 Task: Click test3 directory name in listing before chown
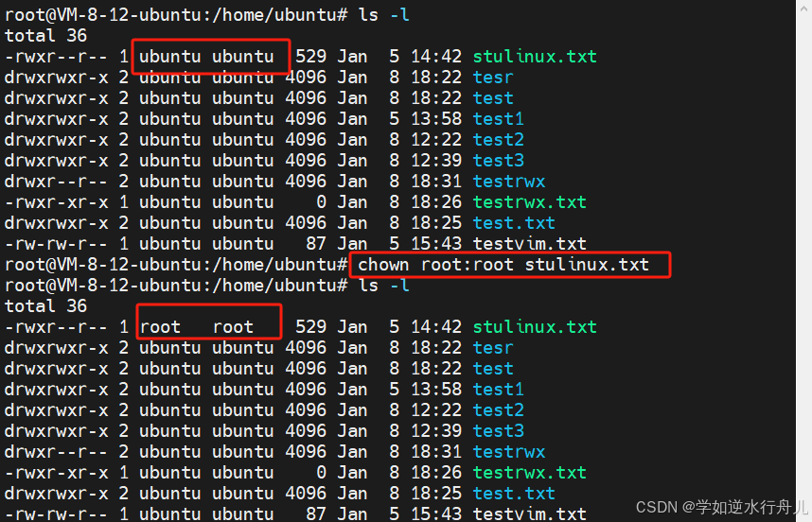(498, 161)
